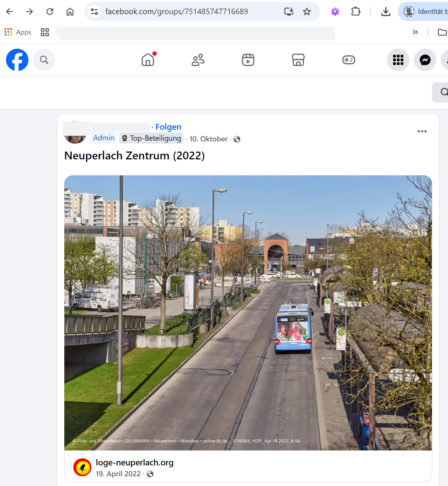Click the Admin badge

click(x=104, y=138)
